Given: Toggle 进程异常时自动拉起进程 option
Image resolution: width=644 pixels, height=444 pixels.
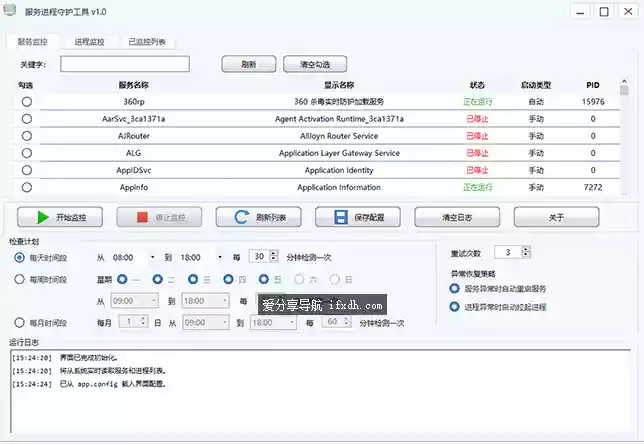Looking at the screenshot, I should 454,306.
